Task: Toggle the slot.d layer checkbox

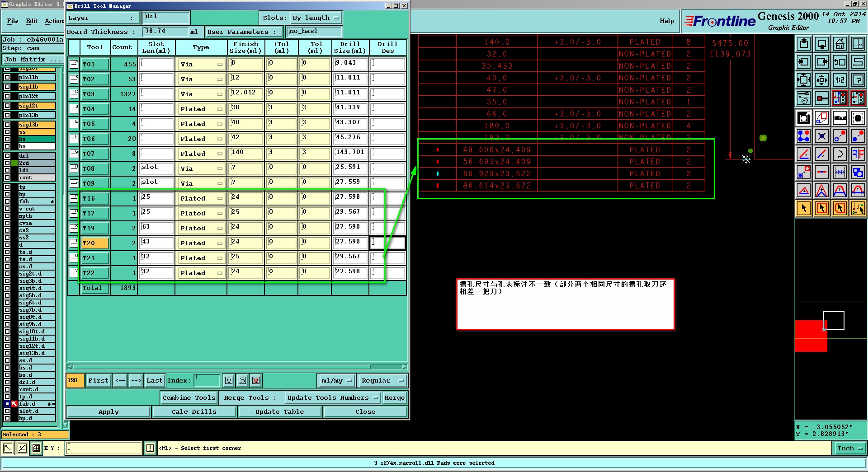Action: click(7, 411)
